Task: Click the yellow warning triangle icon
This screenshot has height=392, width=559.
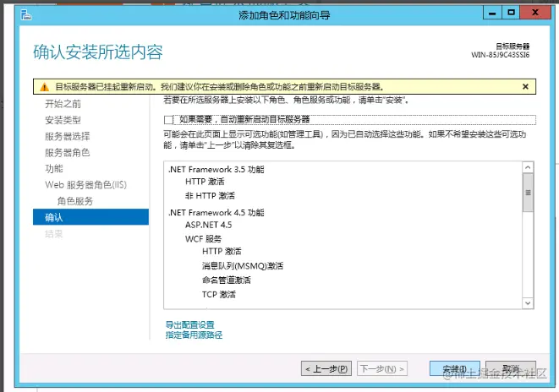Action: coord(44,87)
